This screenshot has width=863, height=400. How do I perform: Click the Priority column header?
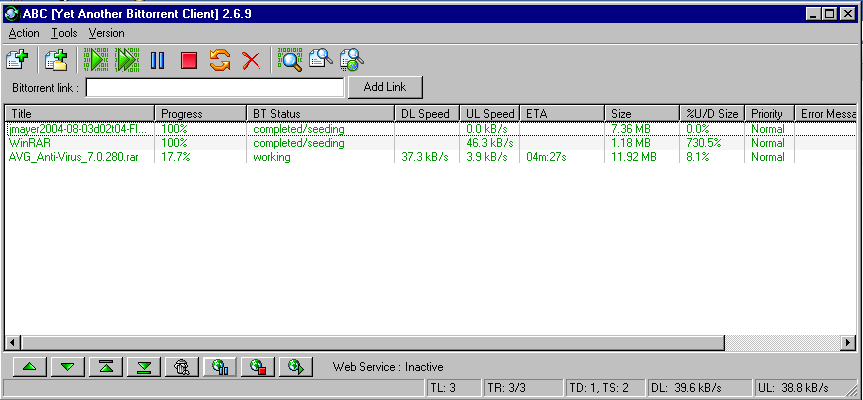769,114
